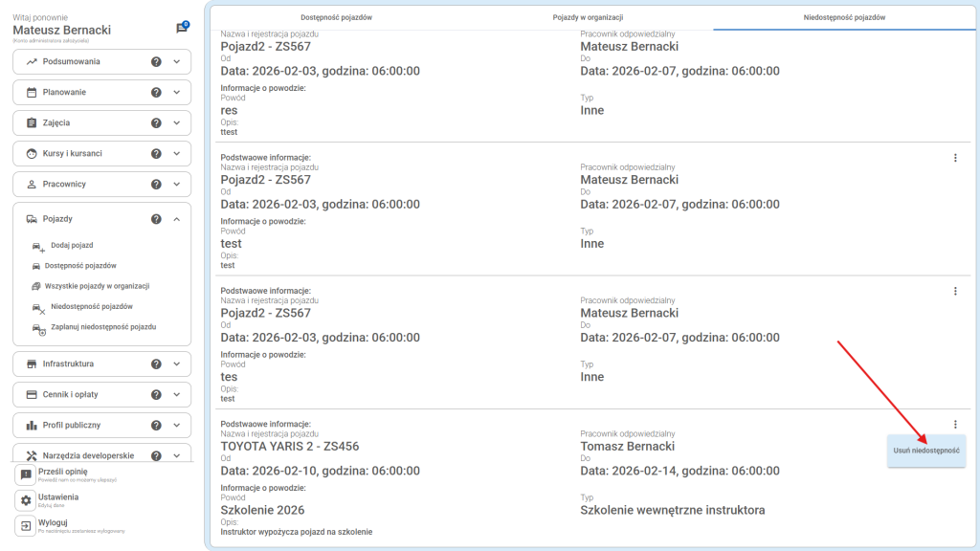Open the notifications chat icon with badge

tap(182, 28)
